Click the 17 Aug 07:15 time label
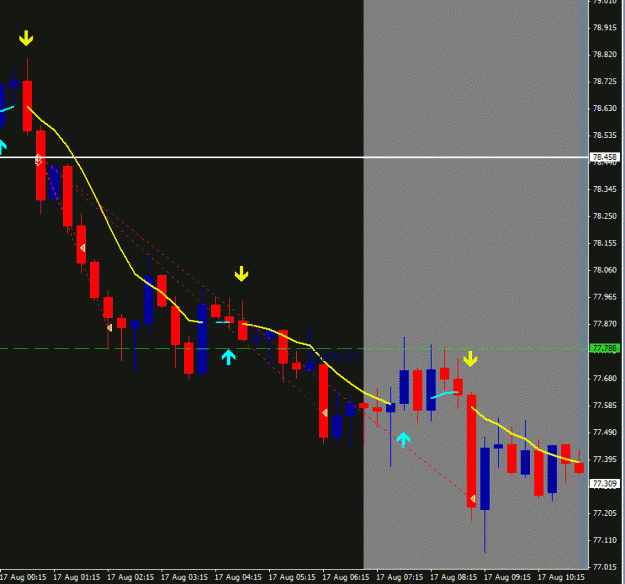This screenshot has width=625, height=584. pyautogui.click(x=399, y=577)
